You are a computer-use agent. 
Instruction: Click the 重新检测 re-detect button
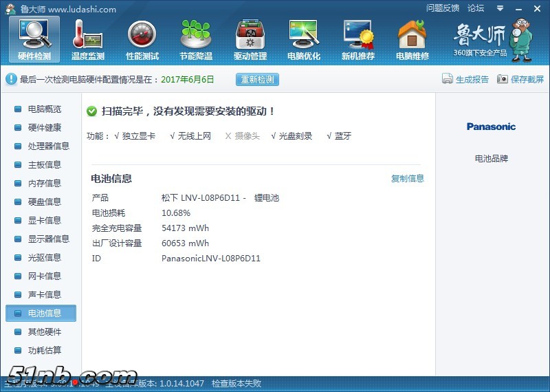[x=257, y=79]
